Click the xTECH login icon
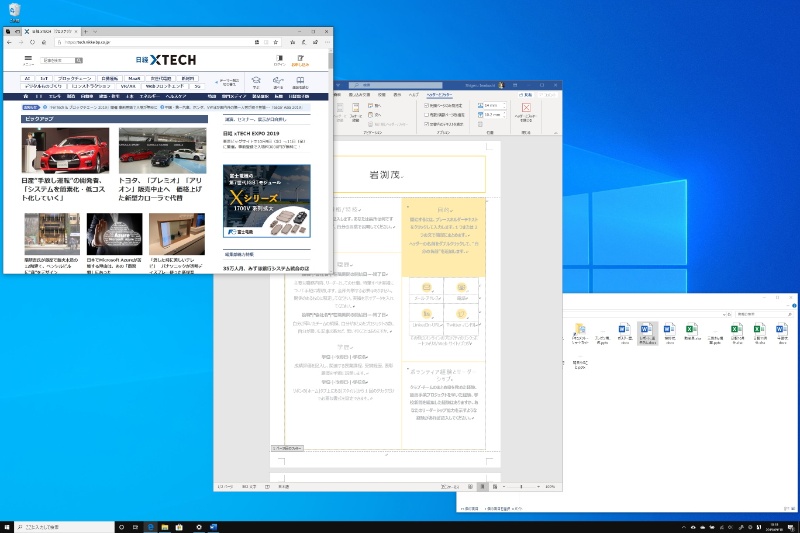This screenshot has width=800, height=533. click(280, 58)
